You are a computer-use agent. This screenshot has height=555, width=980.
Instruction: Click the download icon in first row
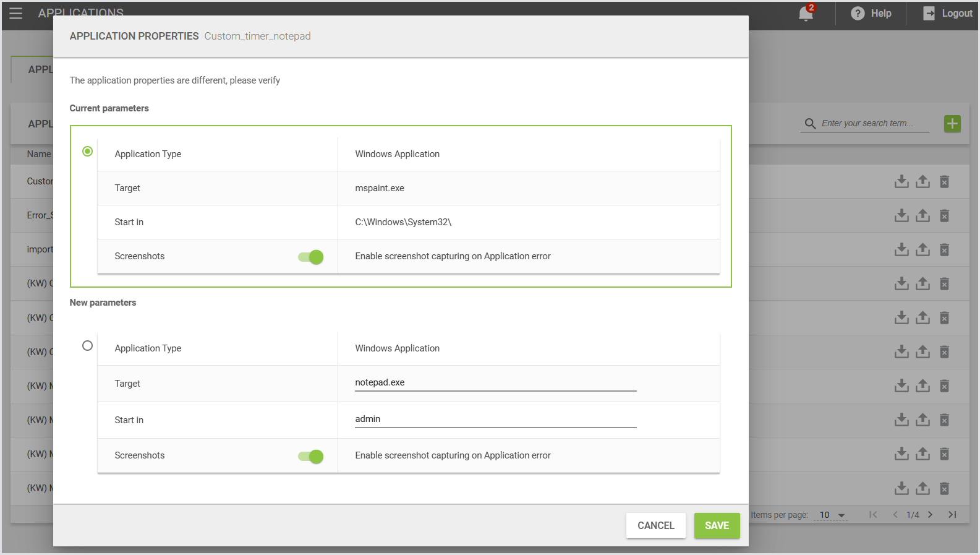901,181
